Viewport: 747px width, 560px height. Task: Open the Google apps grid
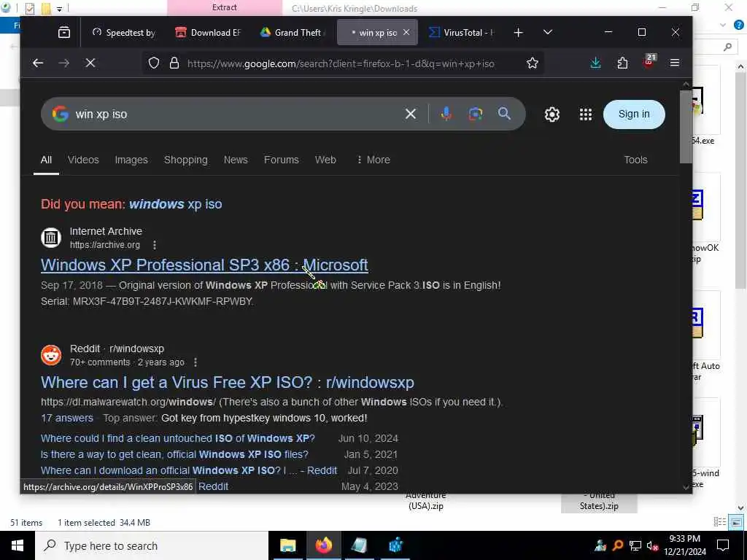click(x=586, y=114)
